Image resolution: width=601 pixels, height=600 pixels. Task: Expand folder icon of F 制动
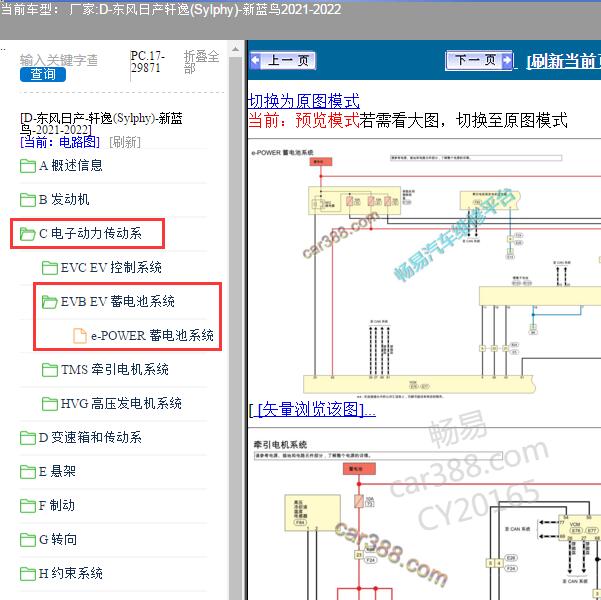pyautogui.click(x=28, y=506)
